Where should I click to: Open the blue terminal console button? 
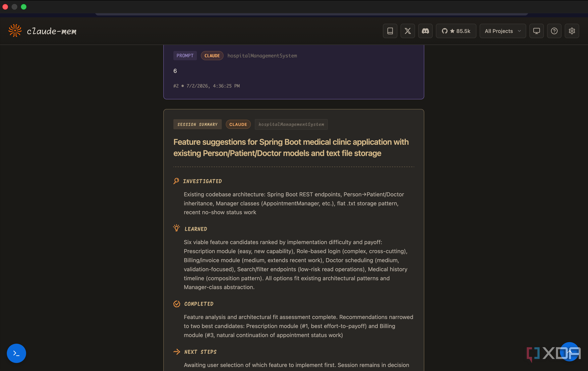[16, 353]
